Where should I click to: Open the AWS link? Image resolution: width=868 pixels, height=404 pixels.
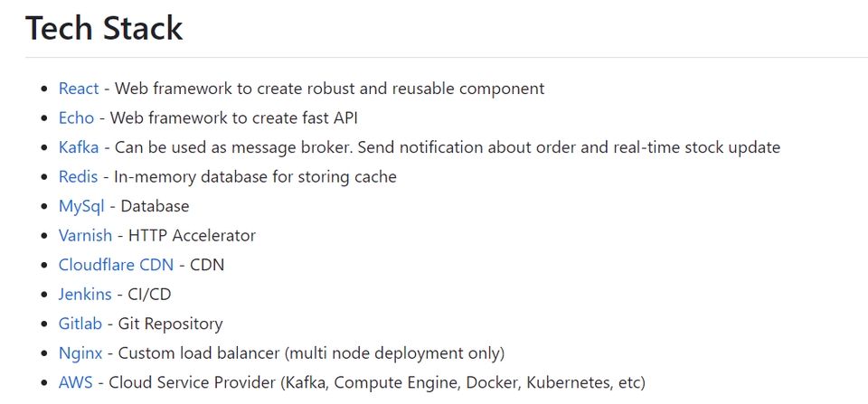(75, 382)
